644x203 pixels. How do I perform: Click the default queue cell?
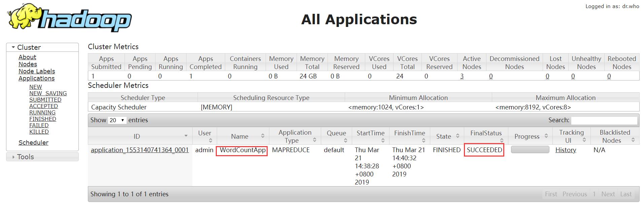(x=334, y=150)
